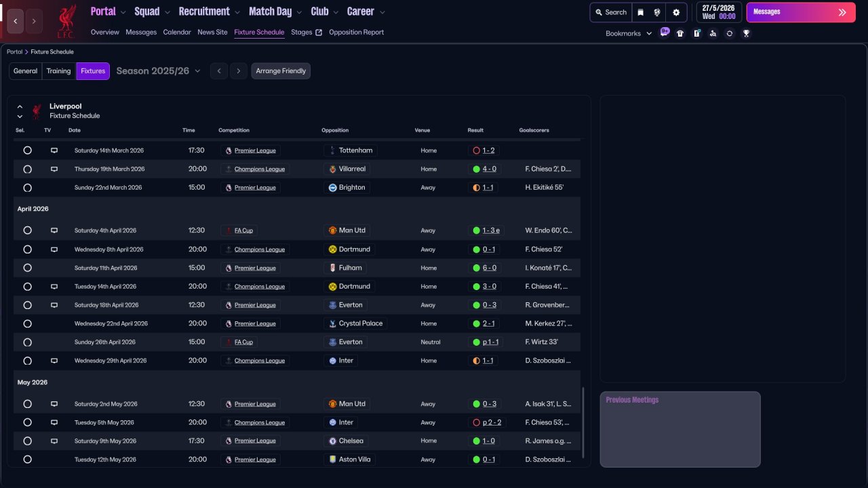Open the Season 2025/26 dropdown
The height and width of the screenshot is (488, 868).
(x=158, y=71)
